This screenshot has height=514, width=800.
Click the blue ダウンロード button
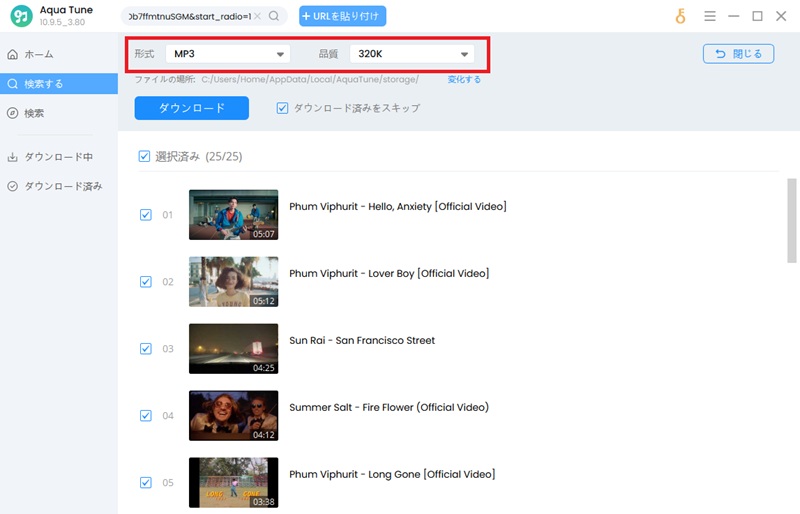[192, 108]
